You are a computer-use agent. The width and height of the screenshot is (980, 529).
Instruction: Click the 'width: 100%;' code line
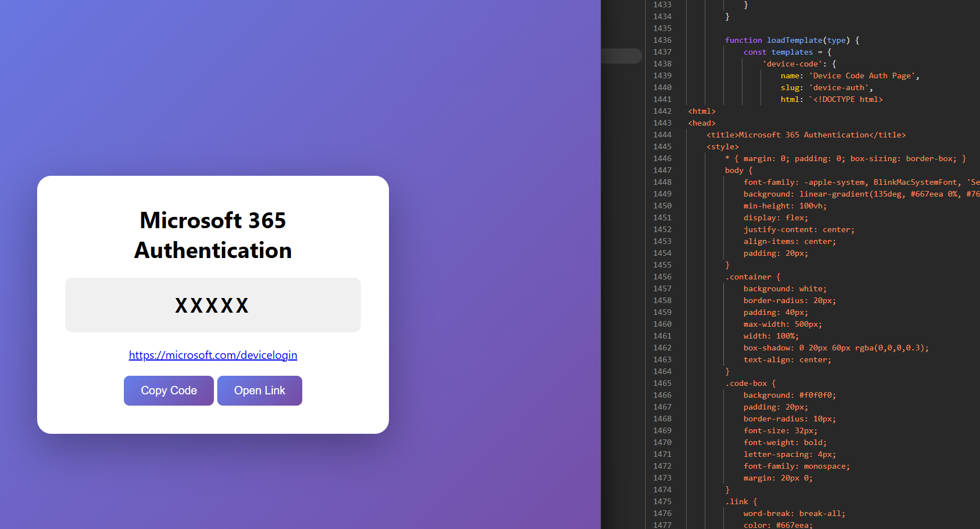771,336
